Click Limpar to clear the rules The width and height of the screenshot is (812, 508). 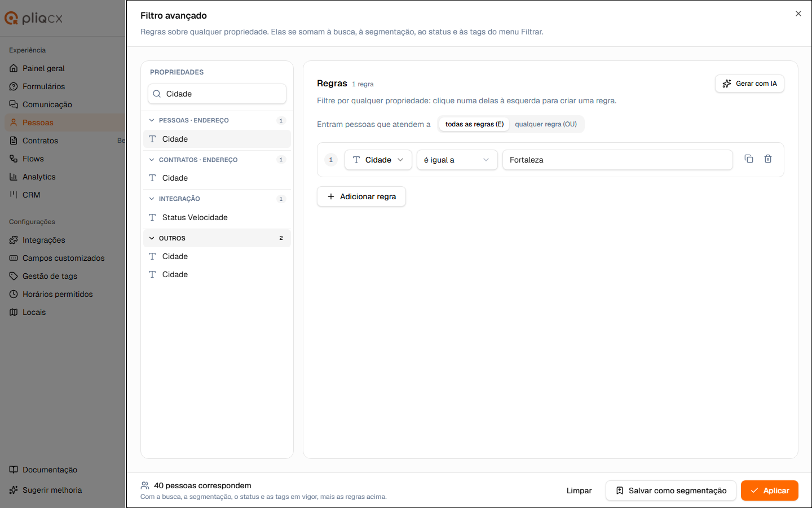(x=579, y=491)
